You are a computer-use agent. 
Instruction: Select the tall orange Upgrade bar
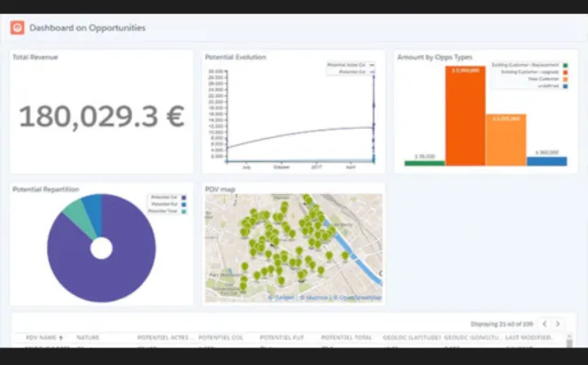click(466, 116)
